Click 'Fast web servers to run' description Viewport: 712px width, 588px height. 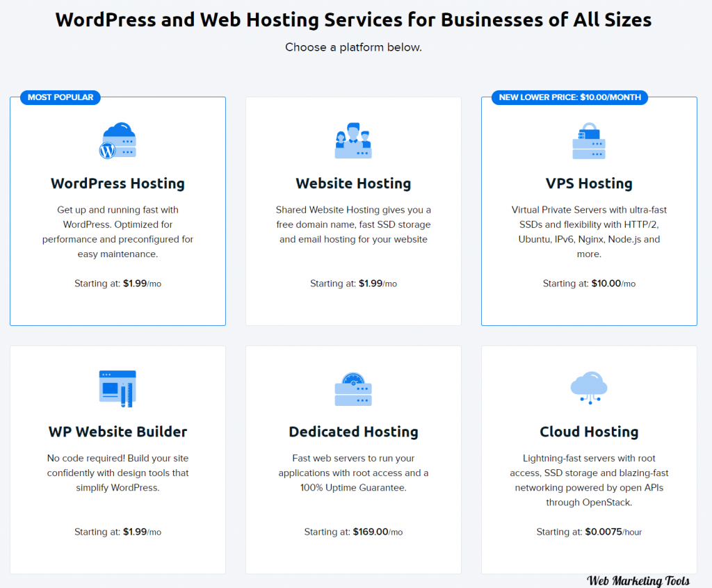pos(353,473)
